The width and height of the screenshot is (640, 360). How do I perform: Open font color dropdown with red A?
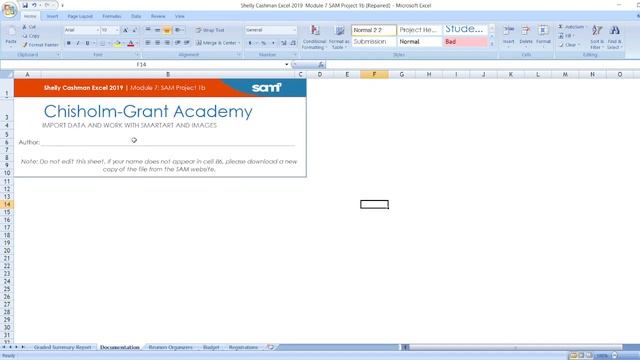(136, 43)
